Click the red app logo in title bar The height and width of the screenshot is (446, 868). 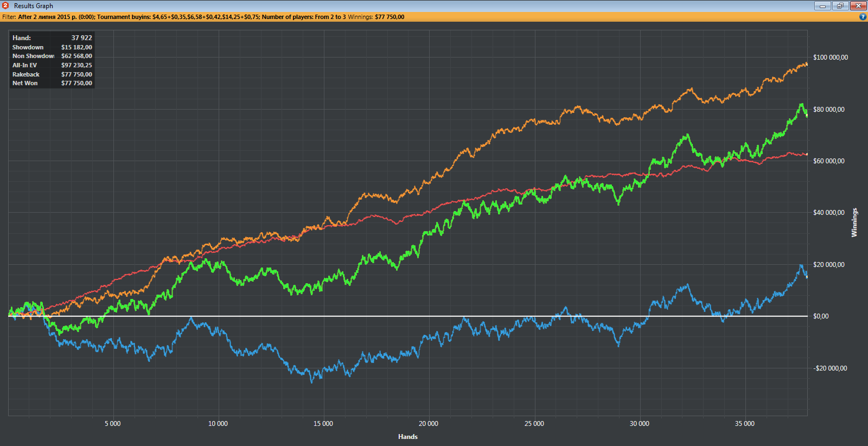[5, 5]
